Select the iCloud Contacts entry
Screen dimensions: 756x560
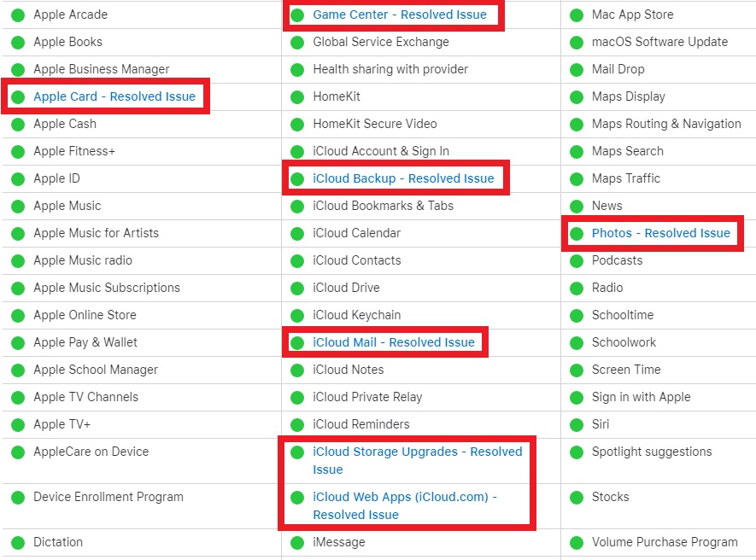[x=357, y=260]
